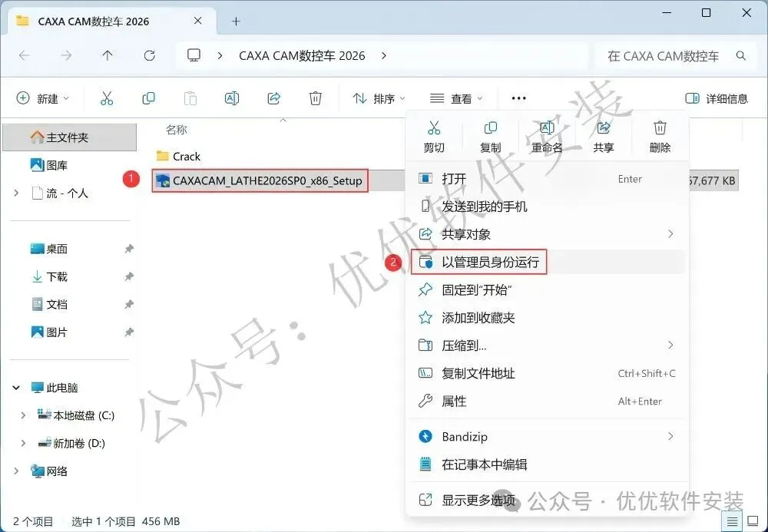The image size is (768, 532).
Task: Expand the Bandizip submenu
Action: tap(671, 436)
